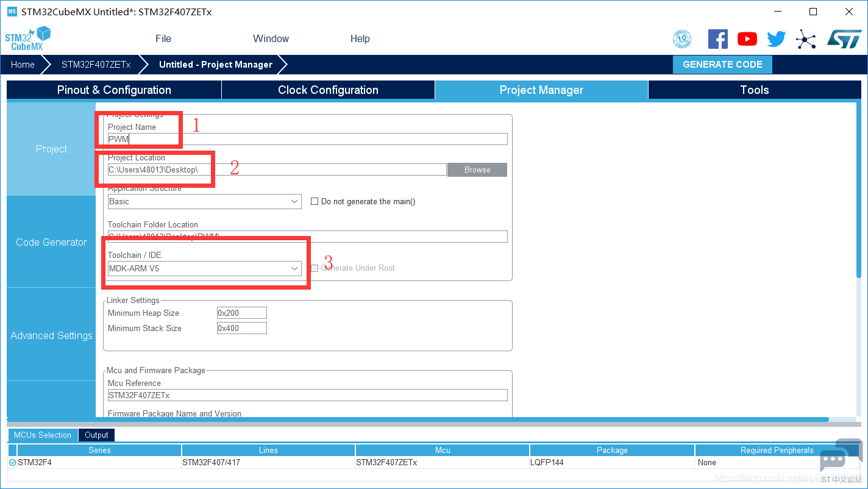Select the None required peripherals cell
The width and height of the screenshot is (868, 489).
click(x=777, y=463)
